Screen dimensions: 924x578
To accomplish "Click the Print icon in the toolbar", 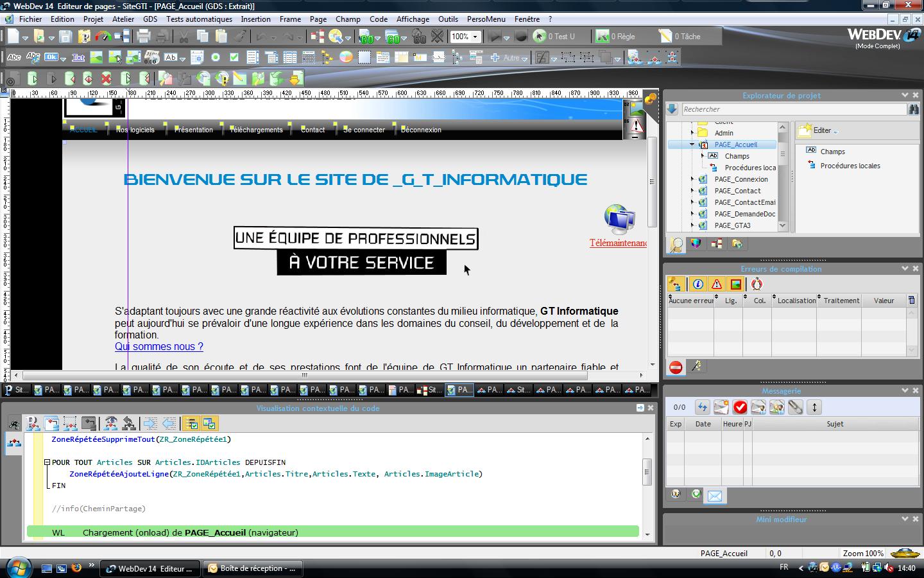I will coord(144,37).
